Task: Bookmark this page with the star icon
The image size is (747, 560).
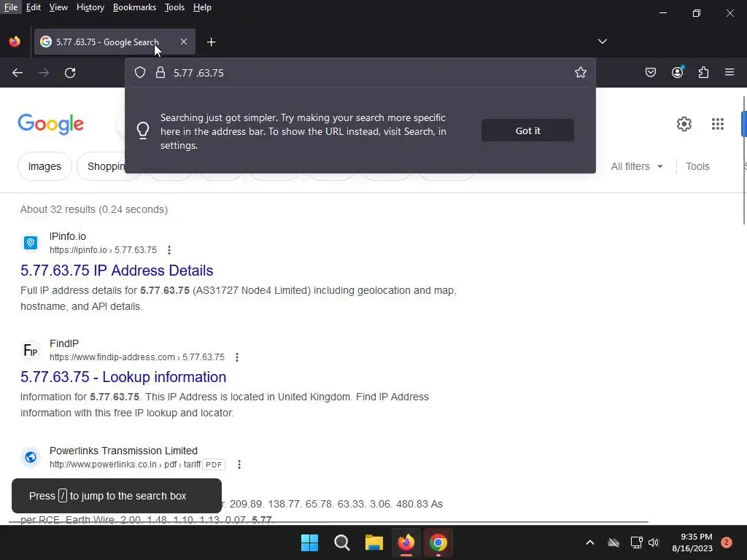Action: [580, 72]
